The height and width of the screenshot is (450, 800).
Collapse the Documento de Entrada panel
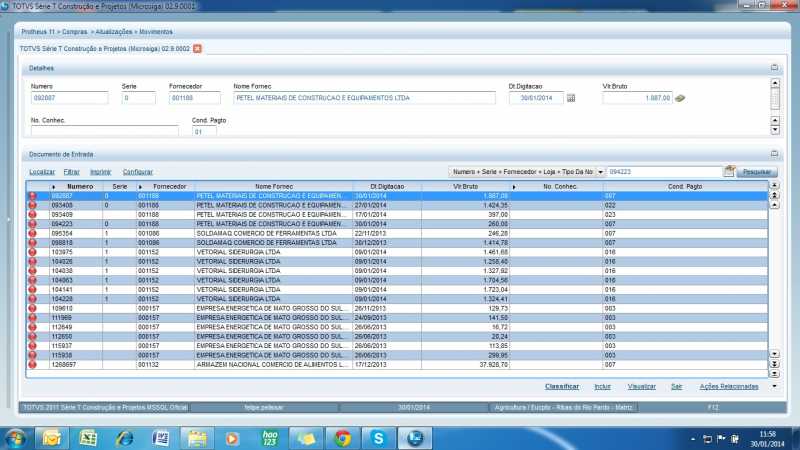[x=774, y=154]
